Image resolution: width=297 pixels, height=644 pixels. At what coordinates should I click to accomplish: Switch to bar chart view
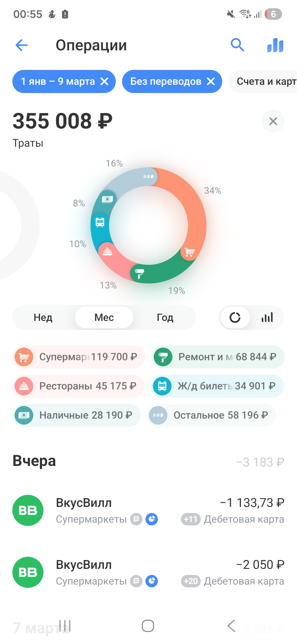pos(267,317)
